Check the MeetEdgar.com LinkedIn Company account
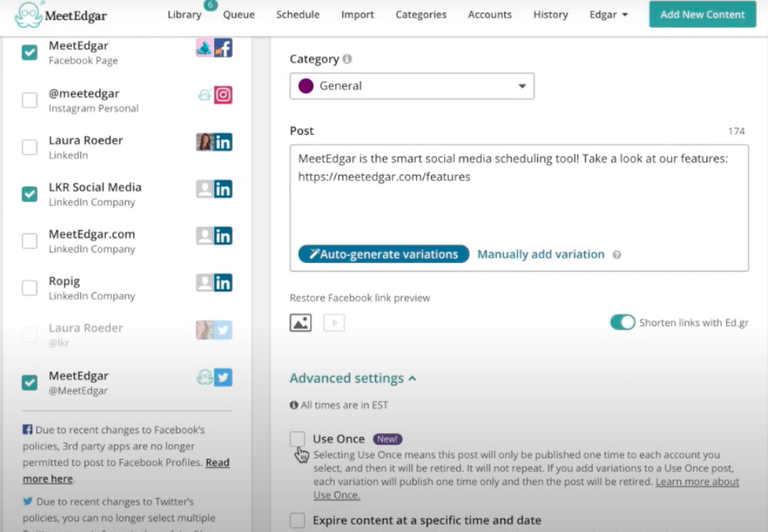Screen dimensions: 768x532 [29, 241]
